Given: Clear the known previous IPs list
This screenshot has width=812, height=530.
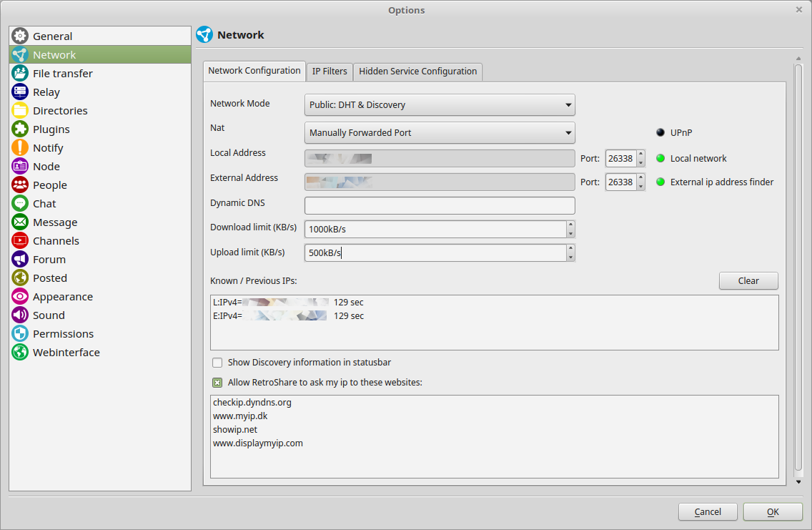Looking at the screenshot, I should (x=748, y=281).
